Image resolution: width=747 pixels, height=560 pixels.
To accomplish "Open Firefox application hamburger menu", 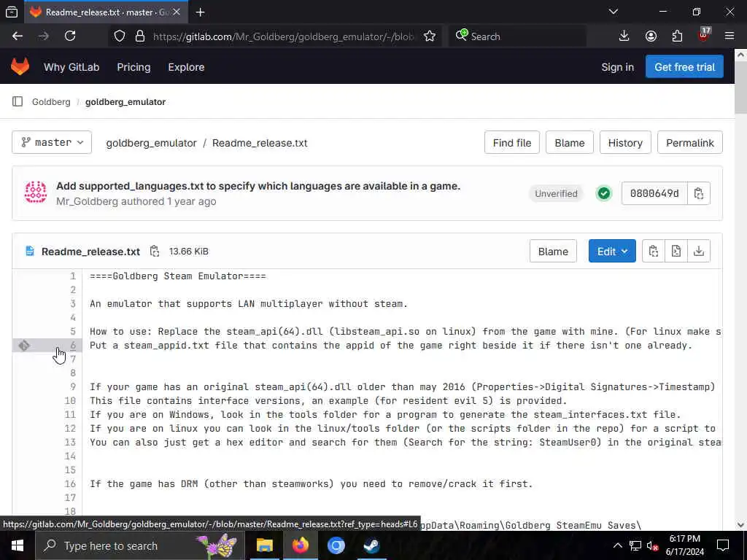I will [x=729, y=36].
